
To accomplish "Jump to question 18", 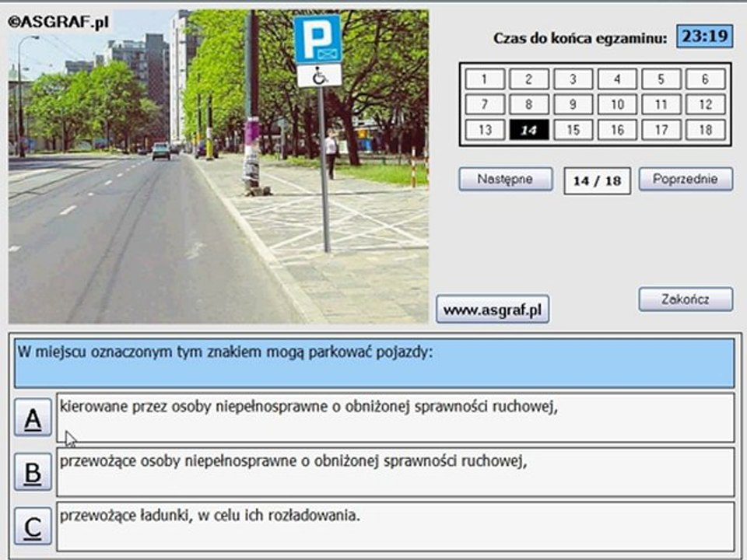I will click(x=706, y=130).
